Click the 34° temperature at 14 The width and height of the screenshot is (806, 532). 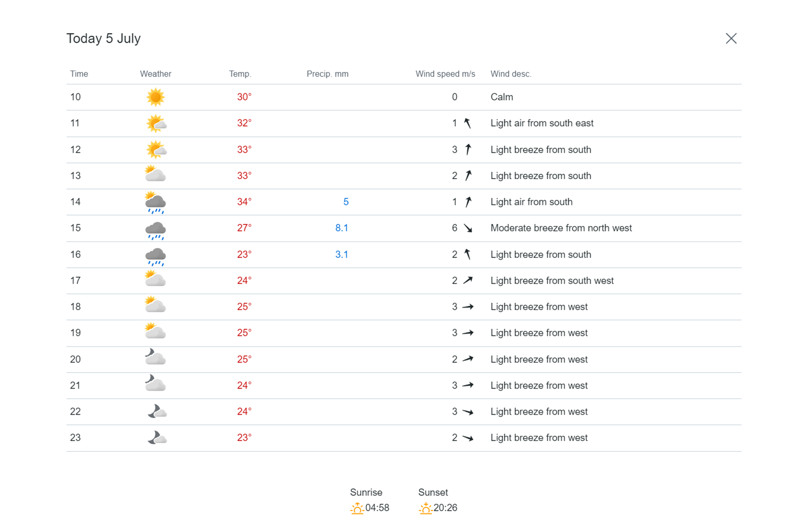(244, 202)
